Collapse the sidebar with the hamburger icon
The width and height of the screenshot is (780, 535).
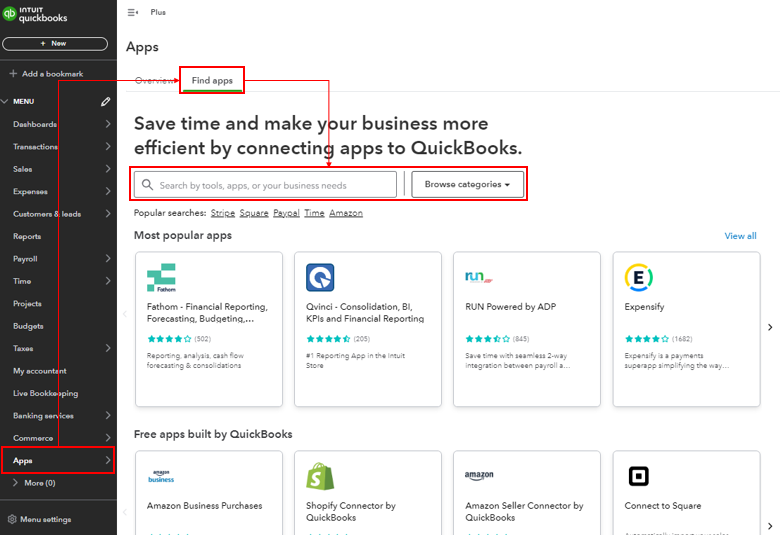[x=133, y=12]
